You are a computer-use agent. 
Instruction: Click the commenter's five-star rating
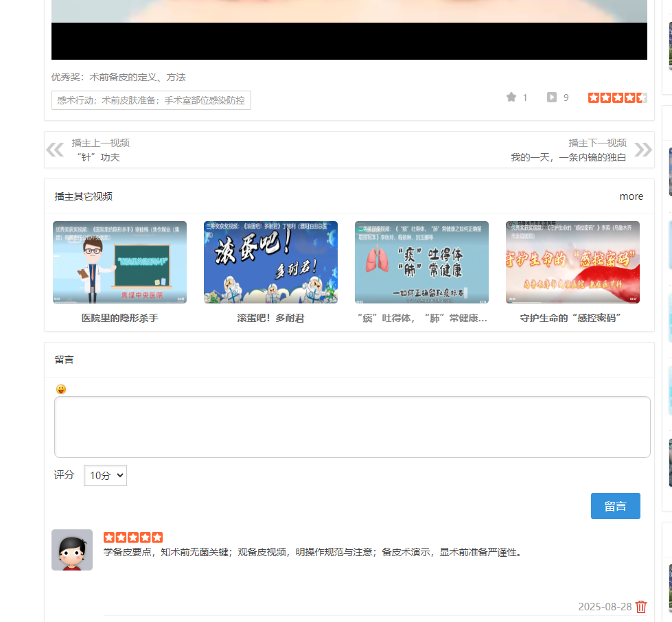(x=132, y=537)
